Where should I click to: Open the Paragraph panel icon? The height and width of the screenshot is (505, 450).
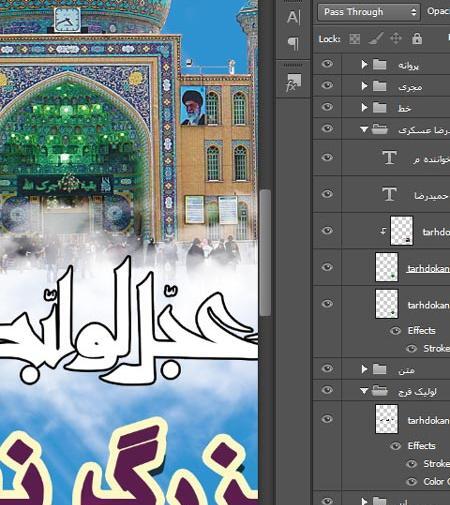pyautogui.click(x=293, y=43)
